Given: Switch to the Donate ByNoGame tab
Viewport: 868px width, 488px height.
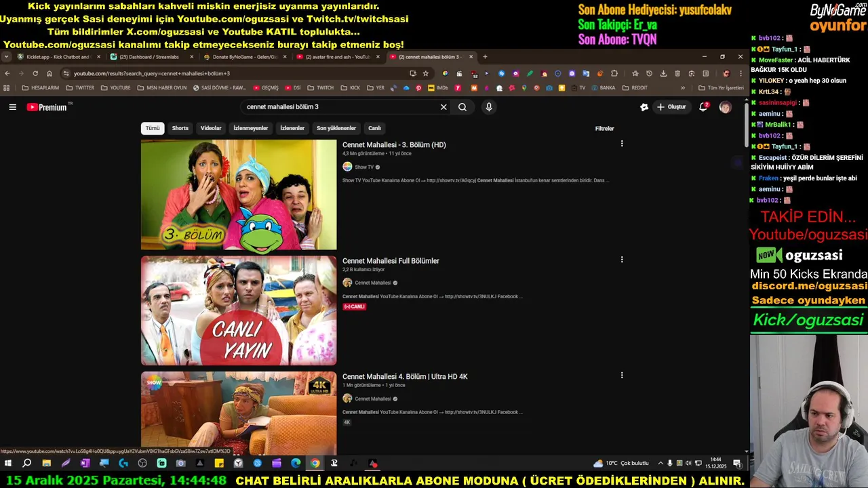Looking at the screenshot, I should [x=245, y=57].
